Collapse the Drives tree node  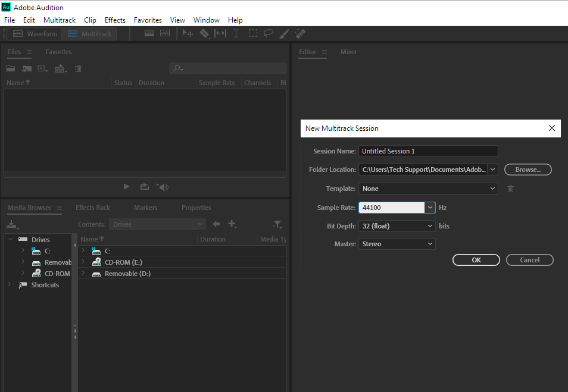coord(10,239)
